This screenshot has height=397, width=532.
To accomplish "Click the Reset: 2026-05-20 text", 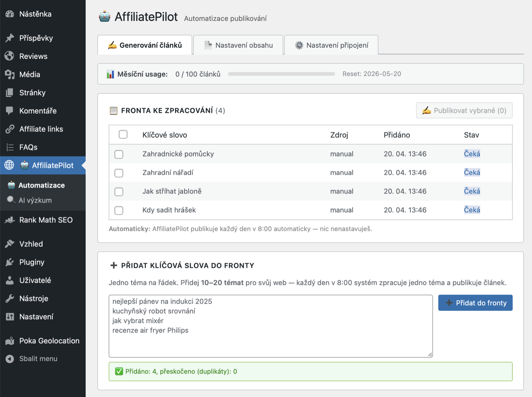I will [372, 74].
